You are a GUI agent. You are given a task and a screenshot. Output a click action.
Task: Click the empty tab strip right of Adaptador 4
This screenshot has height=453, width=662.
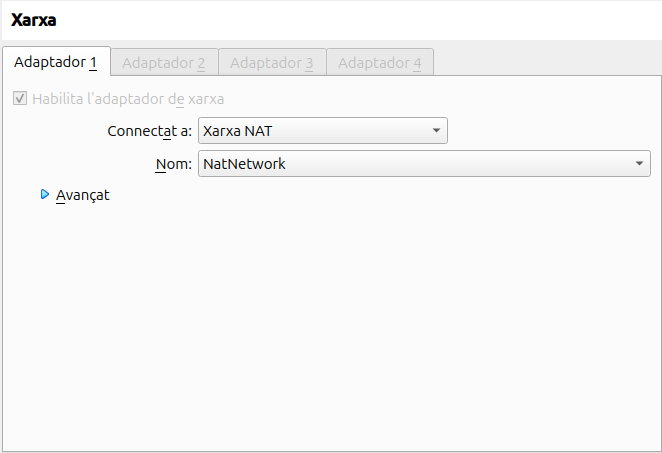click(x=545, y=62)
